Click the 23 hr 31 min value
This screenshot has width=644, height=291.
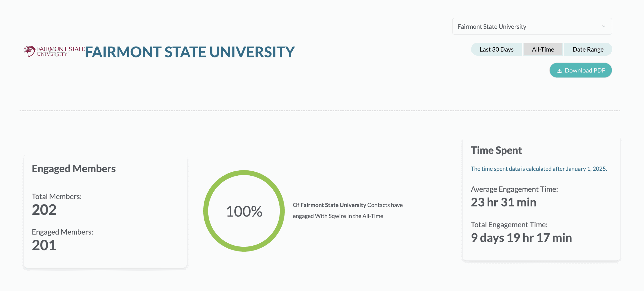click(503, 202)
